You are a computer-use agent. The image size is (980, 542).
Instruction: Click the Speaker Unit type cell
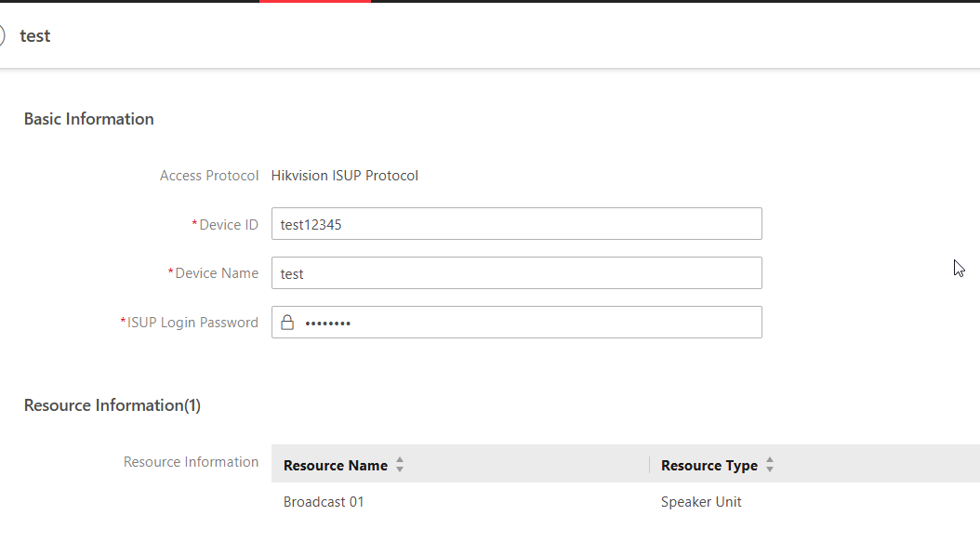(701, 502)
